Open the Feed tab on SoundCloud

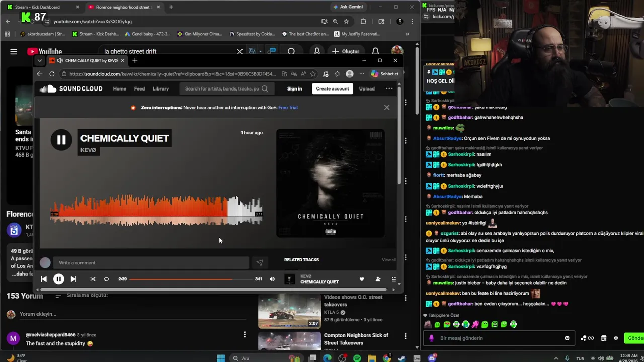click(139, 88)
